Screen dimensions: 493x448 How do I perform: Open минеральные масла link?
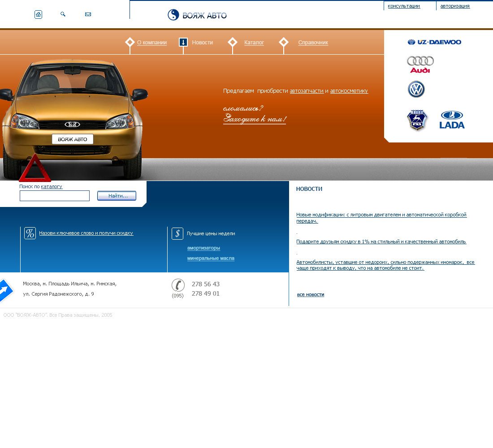(x=211, y=258)
